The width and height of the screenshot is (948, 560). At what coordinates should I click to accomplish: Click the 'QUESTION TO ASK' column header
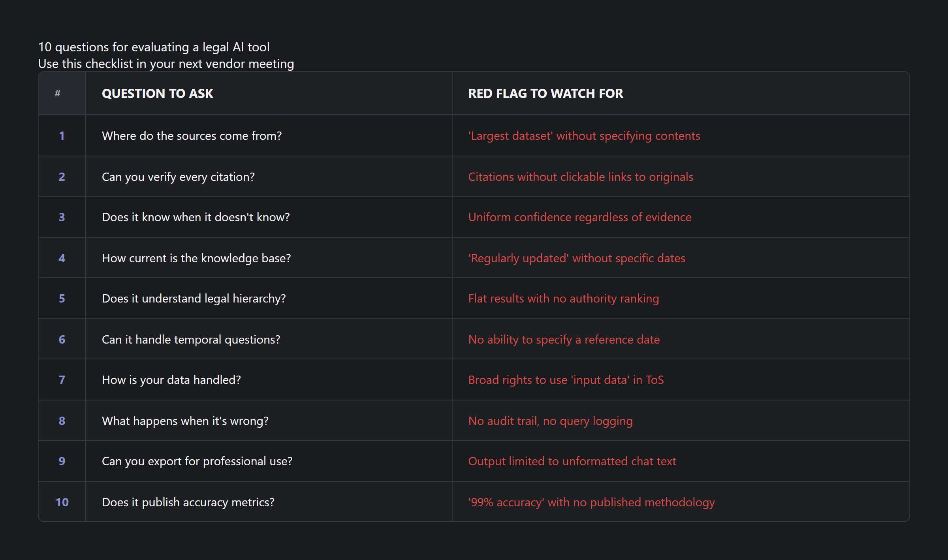coord(157,94)
